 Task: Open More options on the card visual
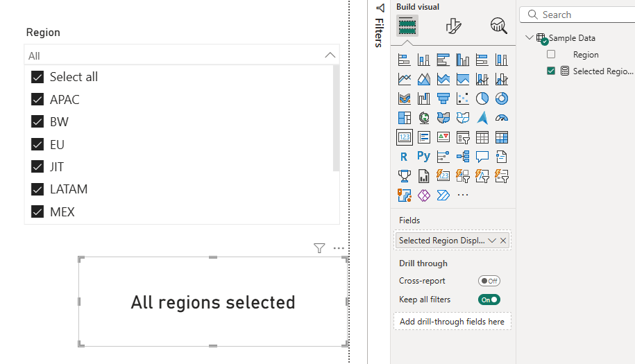pos(339,248)
